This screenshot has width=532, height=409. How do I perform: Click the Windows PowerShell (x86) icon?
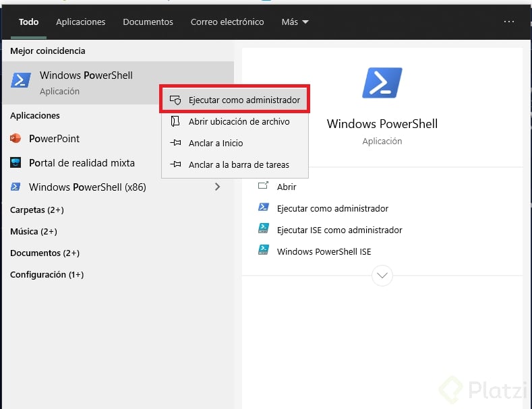[x=16, y=187]
